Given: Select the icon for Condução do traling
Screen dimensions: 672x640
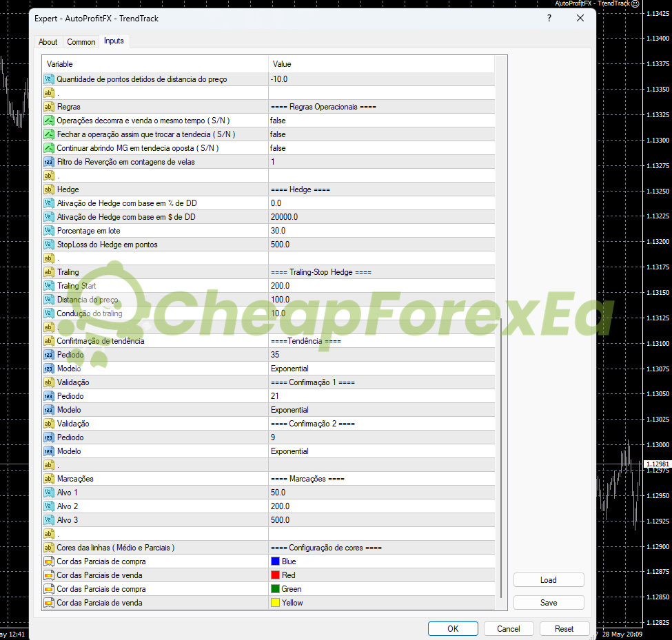Looking at the screenshot, I should [x=49, y=313].
